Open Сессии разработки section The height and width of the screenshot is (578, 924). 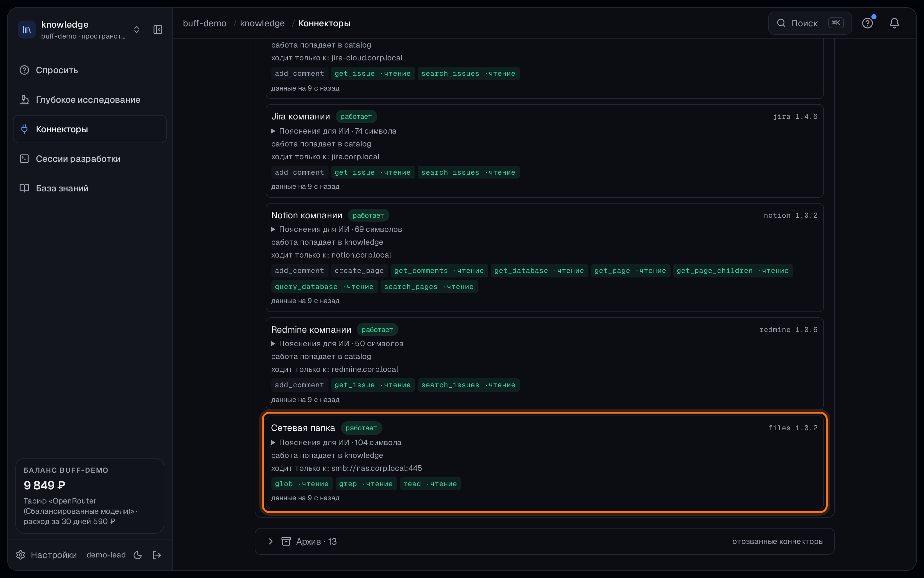coord(90,159)
